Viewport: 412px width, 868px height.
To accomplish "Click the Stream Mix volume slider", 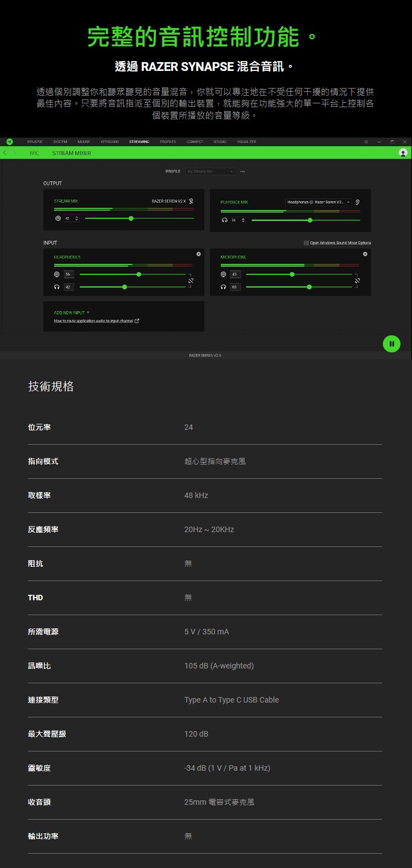I will [x=140, y=218].
